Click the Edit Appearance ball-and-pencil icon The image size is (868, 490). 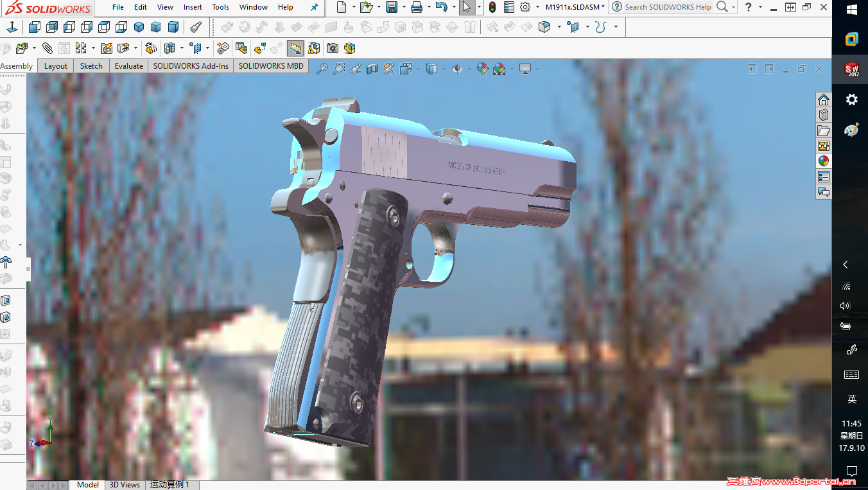point(483,69)
